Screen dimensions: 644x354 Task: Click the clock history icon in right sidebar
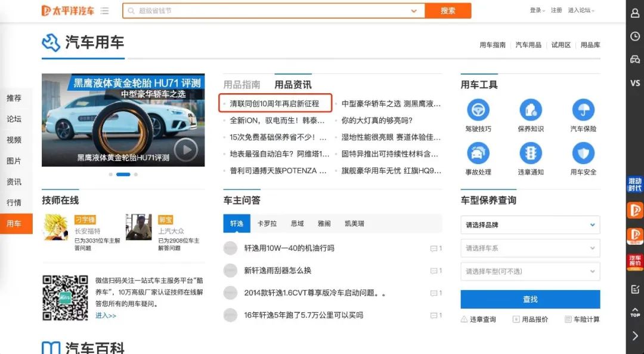pos(635,36)
